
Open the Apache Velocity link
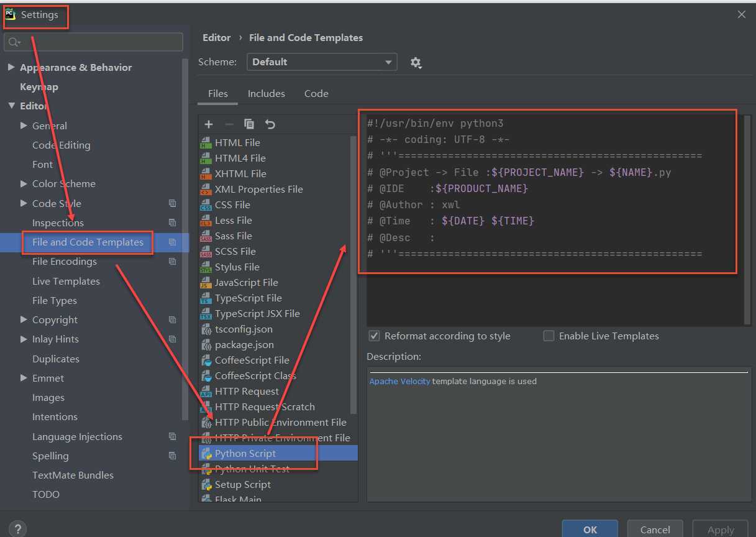(x=399, y=381)
